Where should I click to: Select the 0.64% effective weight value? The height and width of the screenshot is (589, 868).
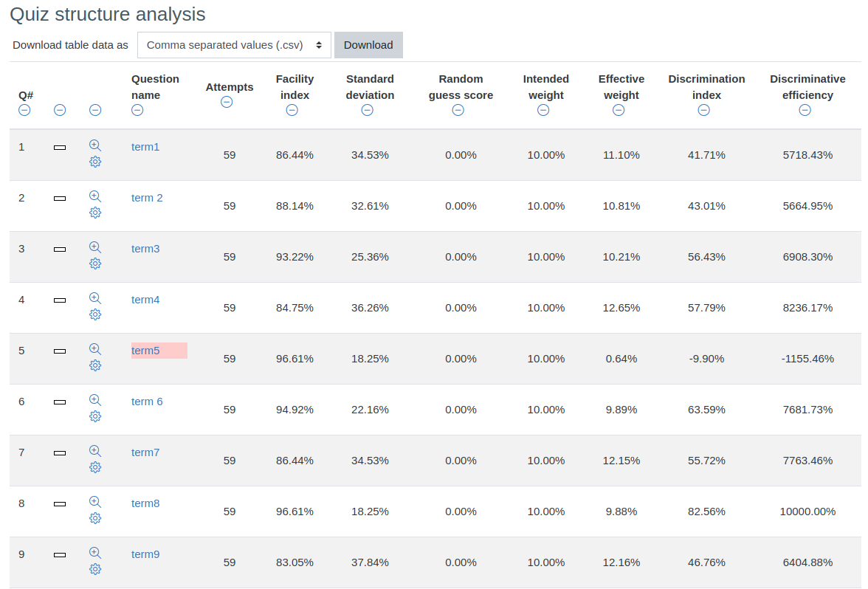coord(621,359)
